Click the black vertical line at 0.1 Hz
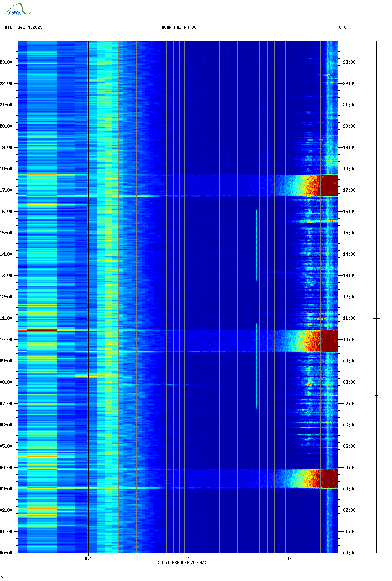 tap(88, 297)
